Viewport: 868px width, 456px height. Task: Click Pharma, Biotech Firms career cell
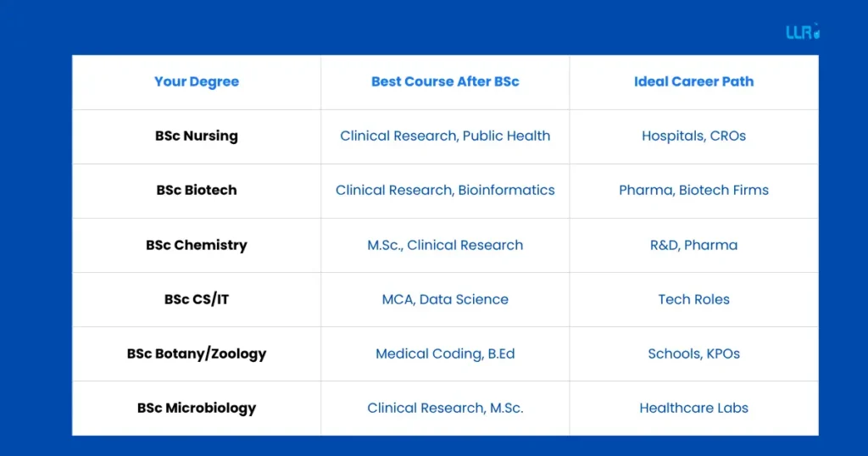(693, 191)
